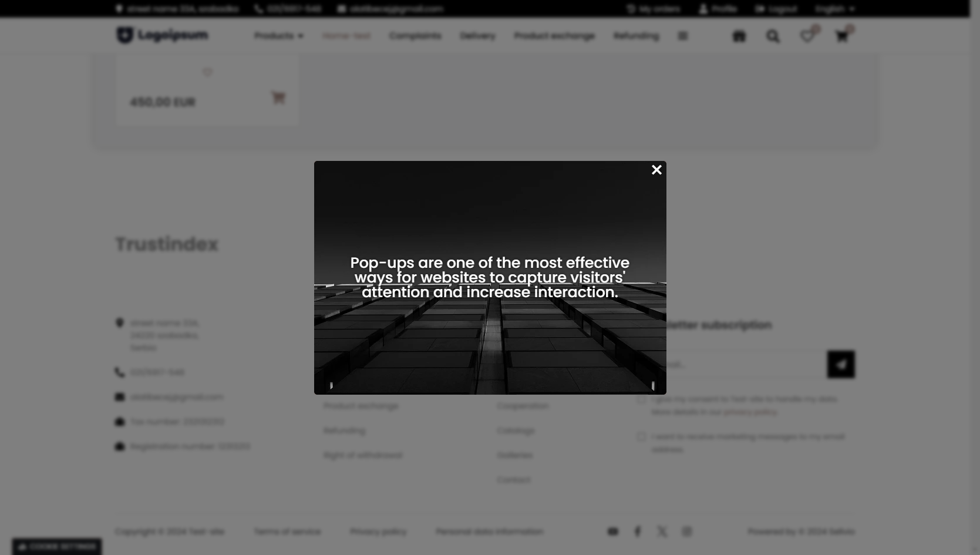Screen dimensions: 980x555
Task: Expand the hamburger navigation menu
Action: tap(682, 36)
